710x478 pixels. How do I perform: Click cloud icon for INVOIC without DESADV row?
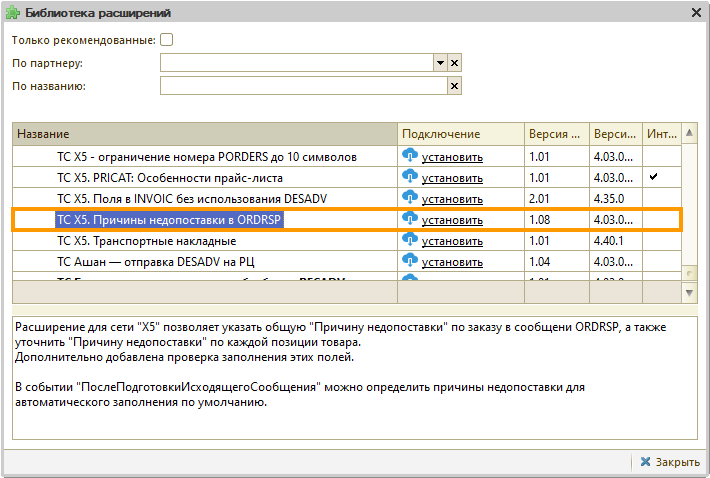(409, 198)
